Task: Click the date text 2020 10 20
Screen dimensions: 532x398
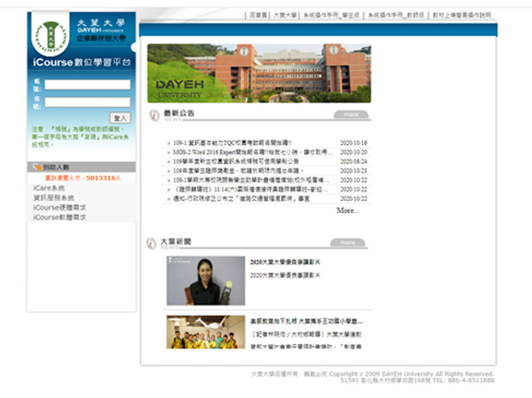Action: [x=354, y=152]
